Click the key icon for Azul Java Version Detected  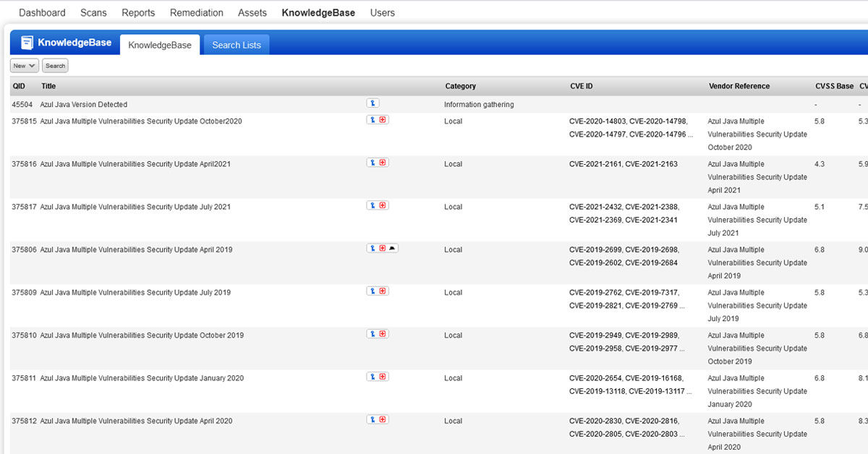coord(373,103)
